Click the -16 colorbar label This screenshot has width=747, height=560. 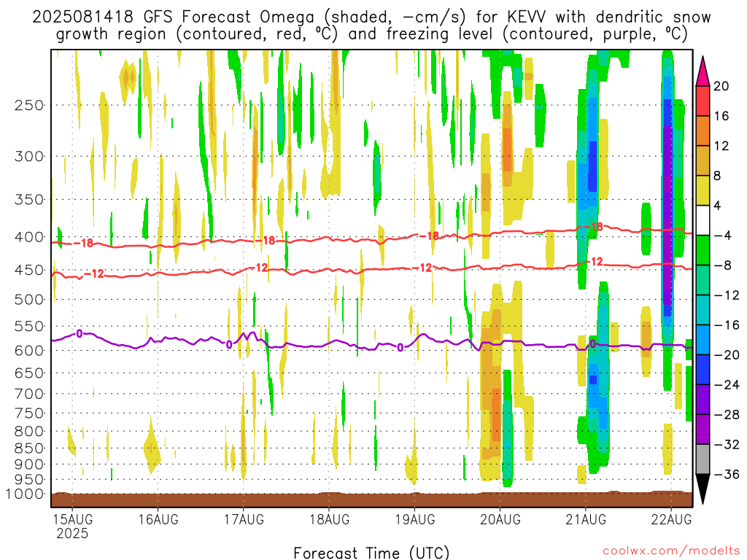click(727, 324)
